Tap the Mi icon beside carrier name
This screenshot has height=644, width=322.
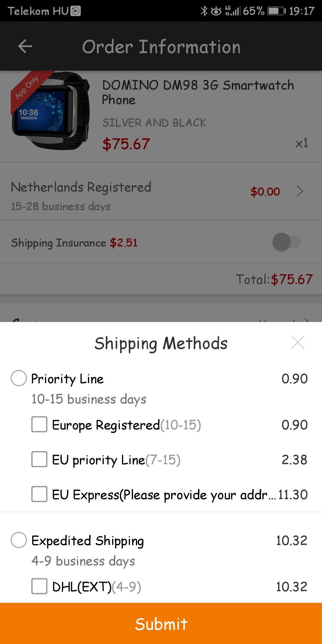coord(75,11)
